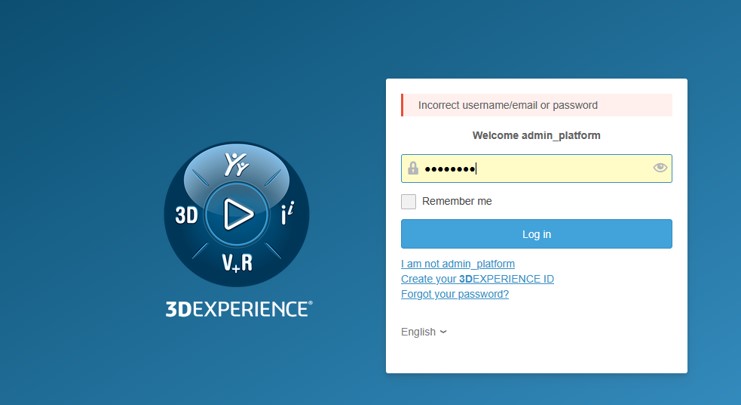The height and width of the screenshot is (405, 741).
Task: Click 'I am not admin_platform' link
Action: click(x=458, y=264)
